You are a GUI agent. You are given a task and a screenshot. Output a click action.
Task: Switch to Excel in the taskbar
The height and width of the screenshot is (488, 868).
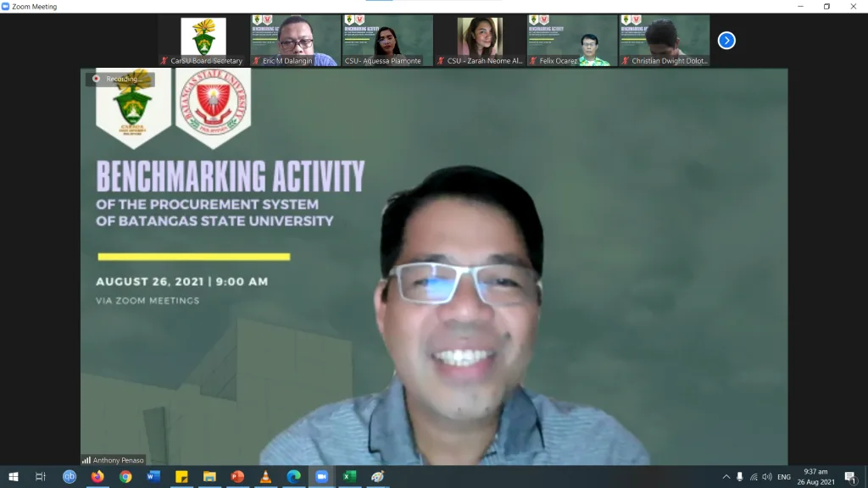349,476
